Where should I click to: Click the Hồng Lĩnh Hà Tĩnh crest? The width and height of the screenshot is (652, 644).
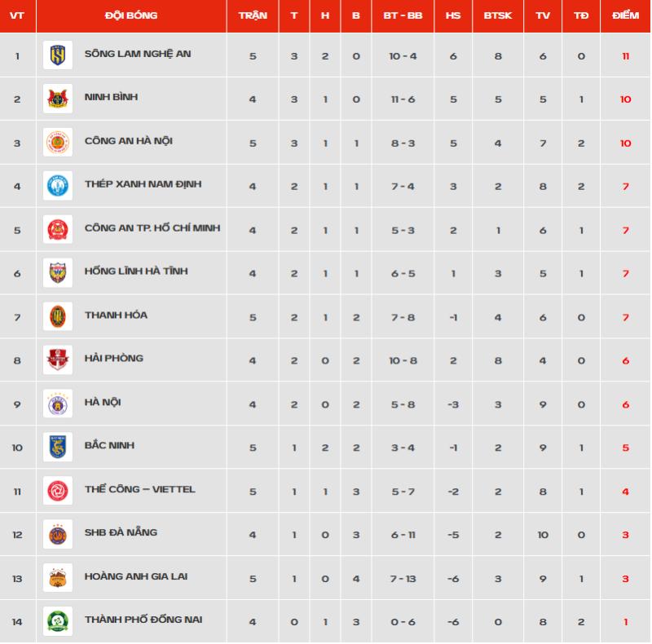pyautogui.click(x=58, y=273)
